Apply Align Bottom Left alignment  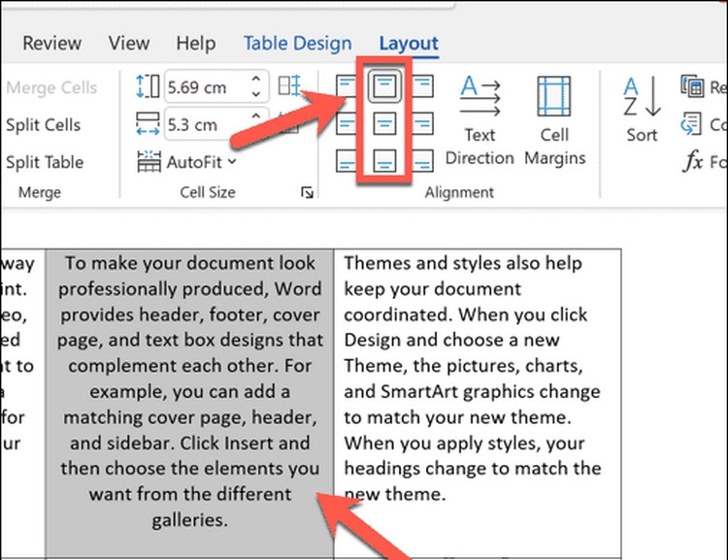346,161
